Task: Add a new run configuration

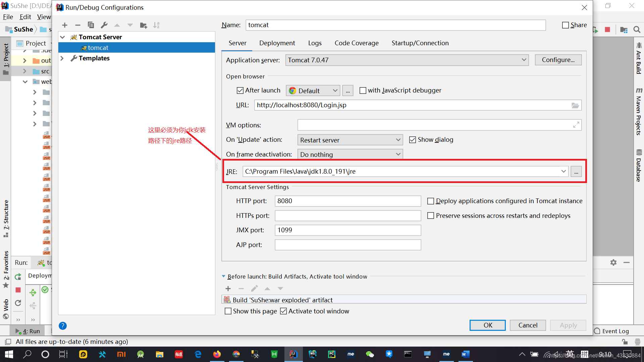Action: pos(64,25)
